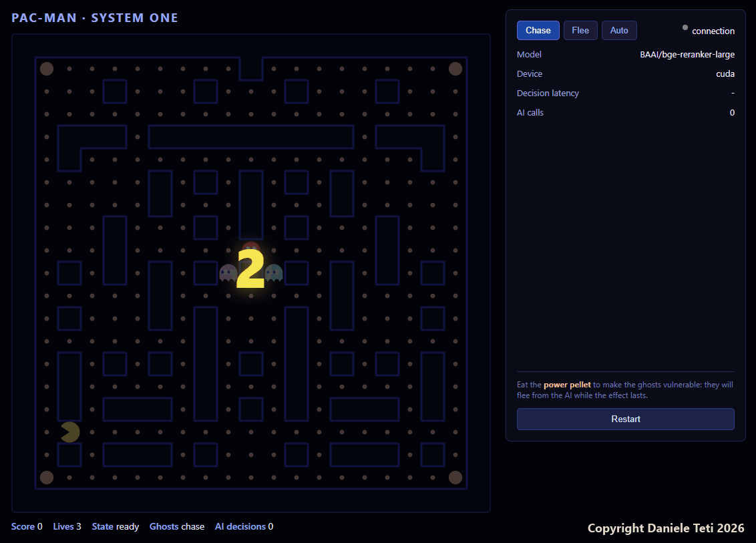
Task: Click the red ghost above the countdown
Action: pyautogui.click(x=250, y=247)
